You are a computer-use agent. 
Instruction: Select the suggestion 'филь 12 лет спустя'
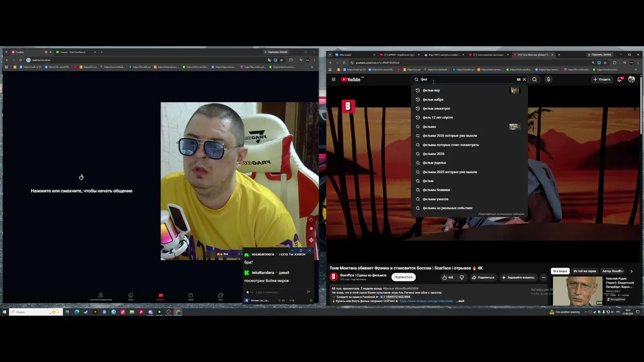pyautogui.click(x=468, y=118)
